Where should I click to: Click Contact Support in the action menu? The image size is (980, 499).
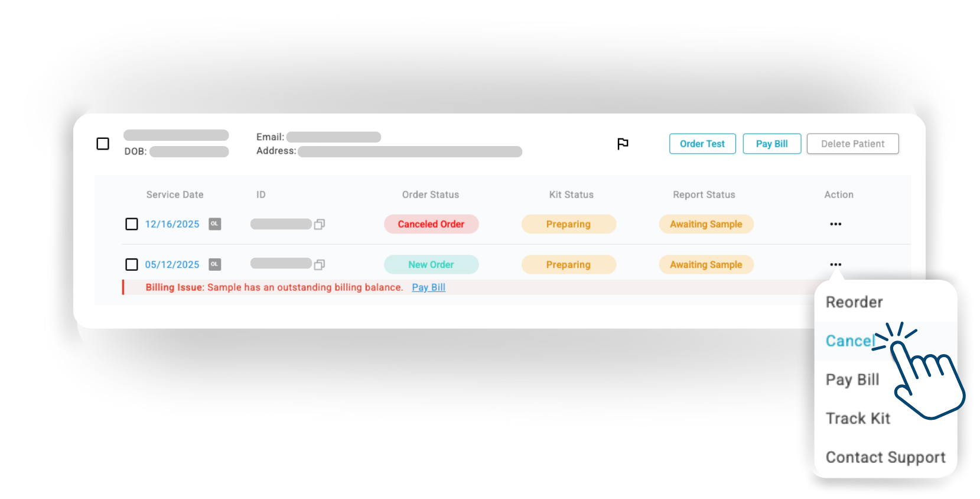(885, 457)
